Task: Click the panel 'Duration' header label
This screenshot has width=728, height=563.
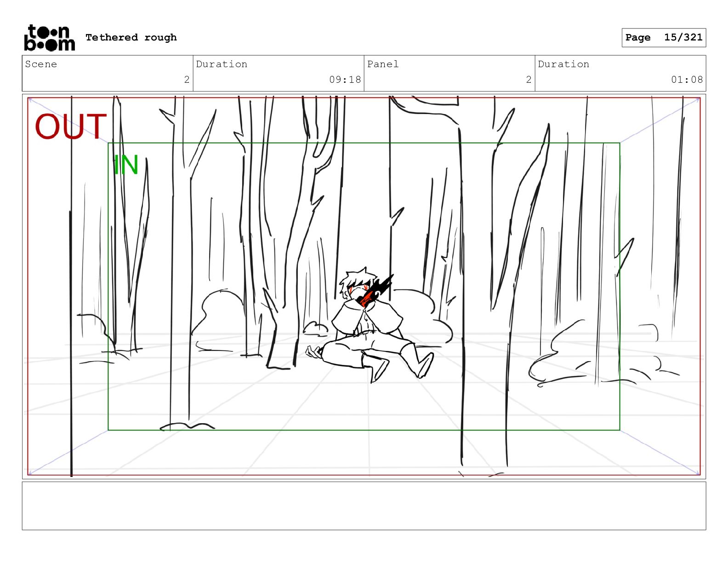Action: (x=563, y=64)
